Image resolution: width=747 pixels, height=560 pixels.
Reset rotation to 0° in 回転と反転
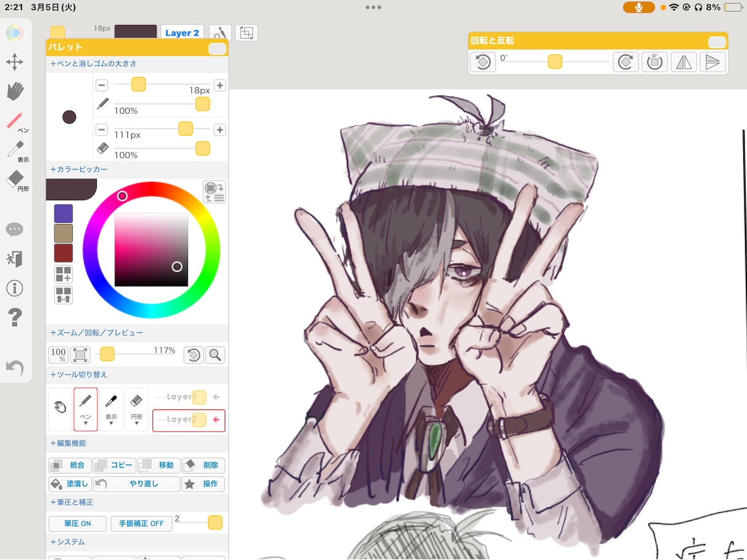point(655,62)
